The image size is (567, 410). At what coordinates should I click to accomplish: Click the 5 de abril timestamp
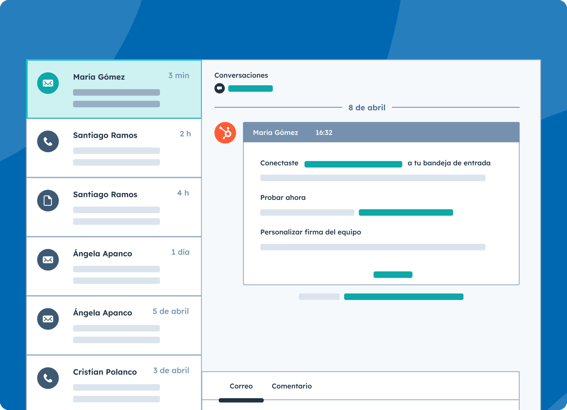[171, 311]
